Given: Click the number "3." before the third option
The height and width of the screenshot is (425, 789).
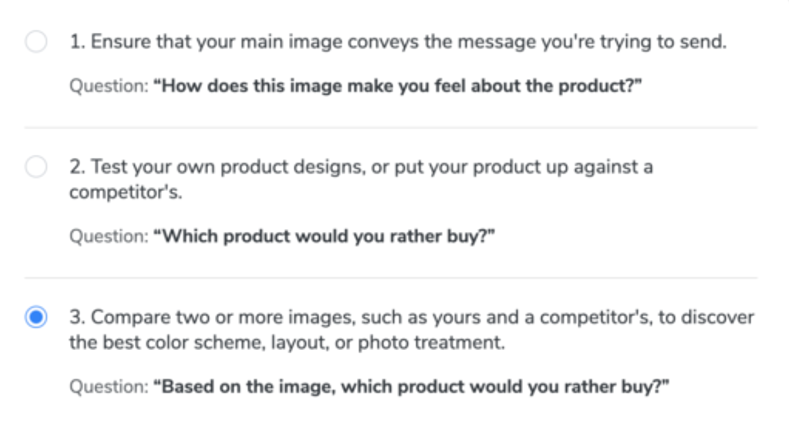Looking at the screenshot, I should coord(77,318).
